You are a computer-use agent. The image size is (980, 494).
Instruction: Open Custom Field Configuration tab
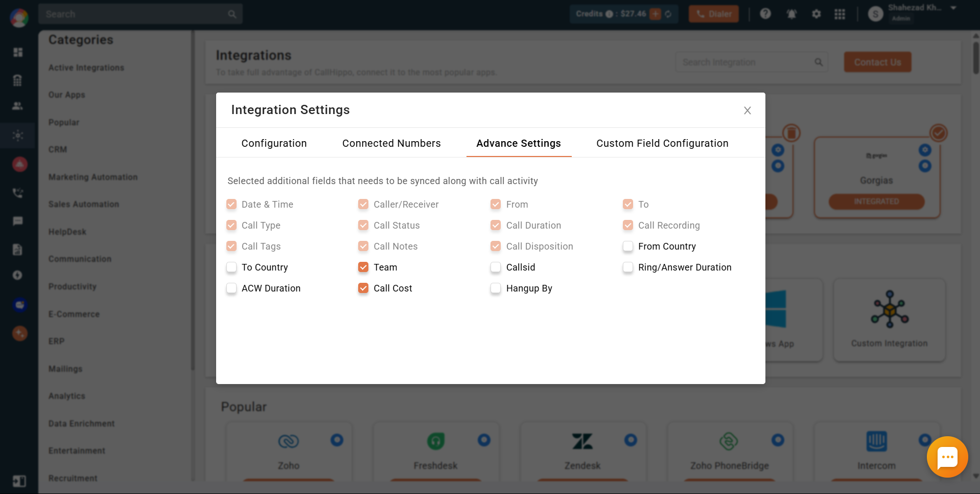(x=662, y=143)
